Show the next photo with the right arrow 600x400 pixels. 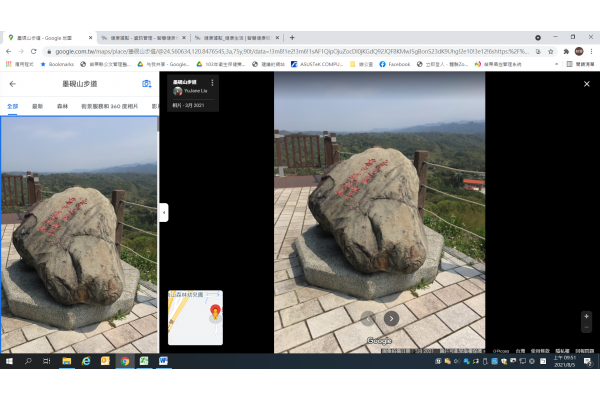pos(391,318)
